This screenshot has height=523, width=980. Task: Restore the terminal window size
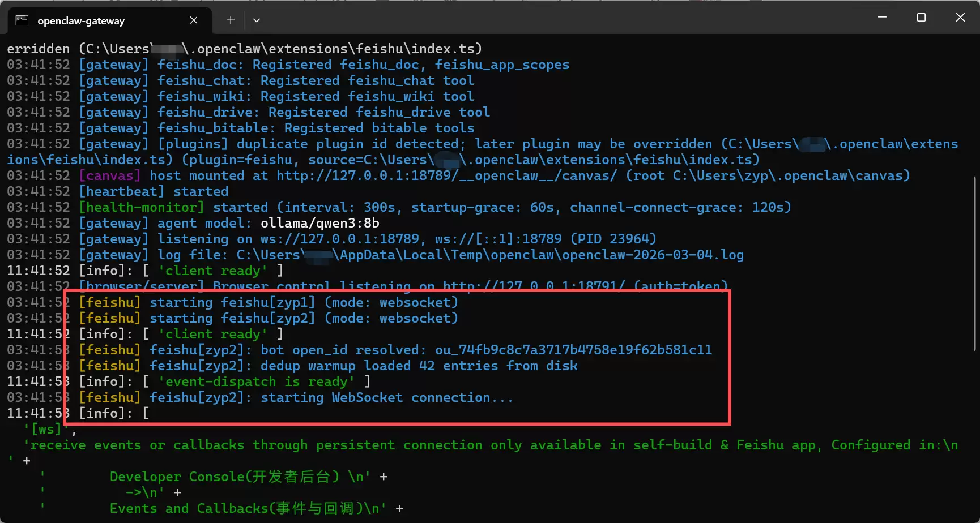(x=921, y=17)
